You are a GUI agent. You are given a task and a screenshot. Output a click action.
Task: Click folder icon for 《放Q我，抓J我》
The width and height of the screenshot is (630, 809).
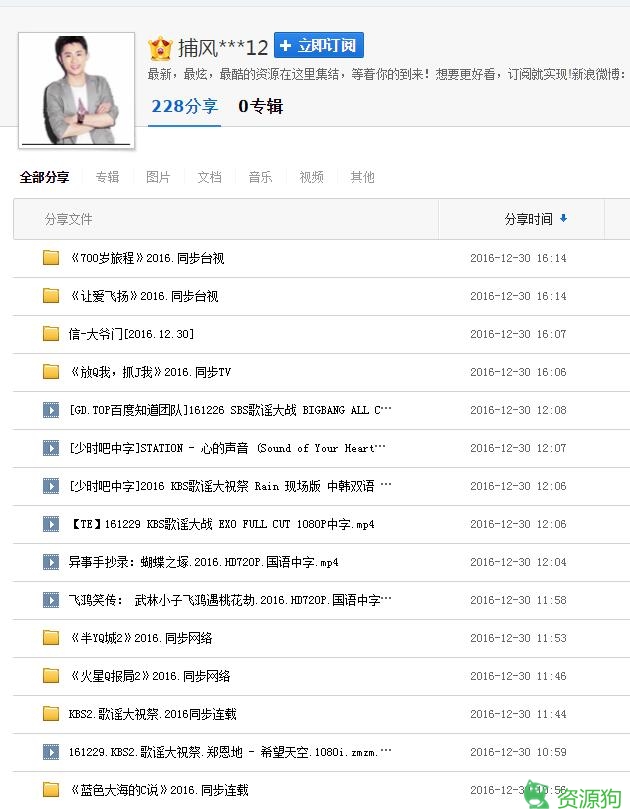point(51,371)
